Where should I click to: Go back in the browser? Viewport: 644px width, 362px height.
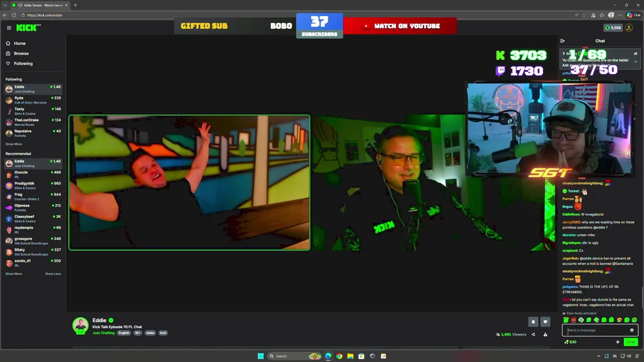[5, 15]
